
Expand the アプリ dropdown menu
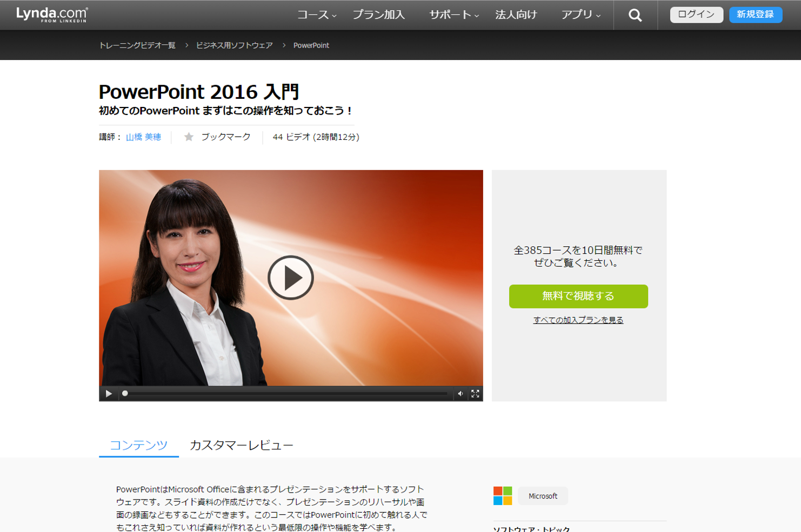tap(581, 15)
